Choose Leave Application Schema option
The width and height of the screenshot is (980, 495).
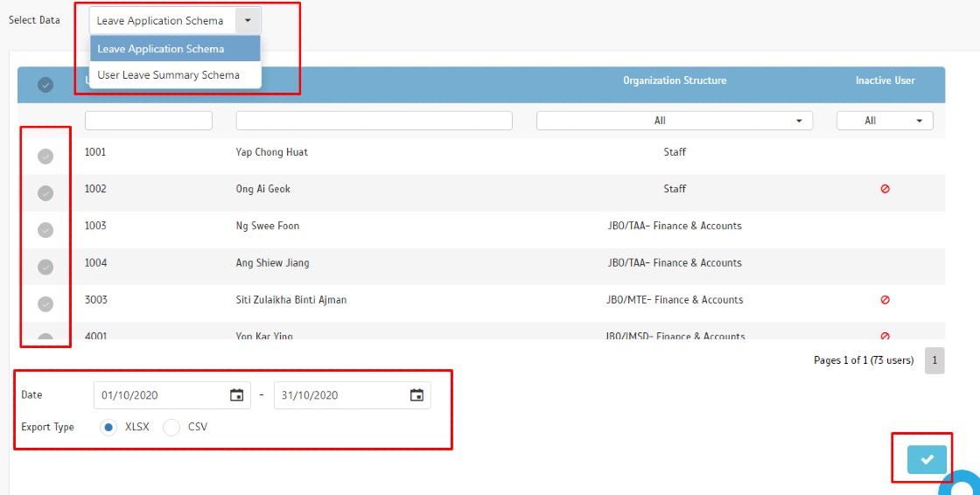click(175, 49)
